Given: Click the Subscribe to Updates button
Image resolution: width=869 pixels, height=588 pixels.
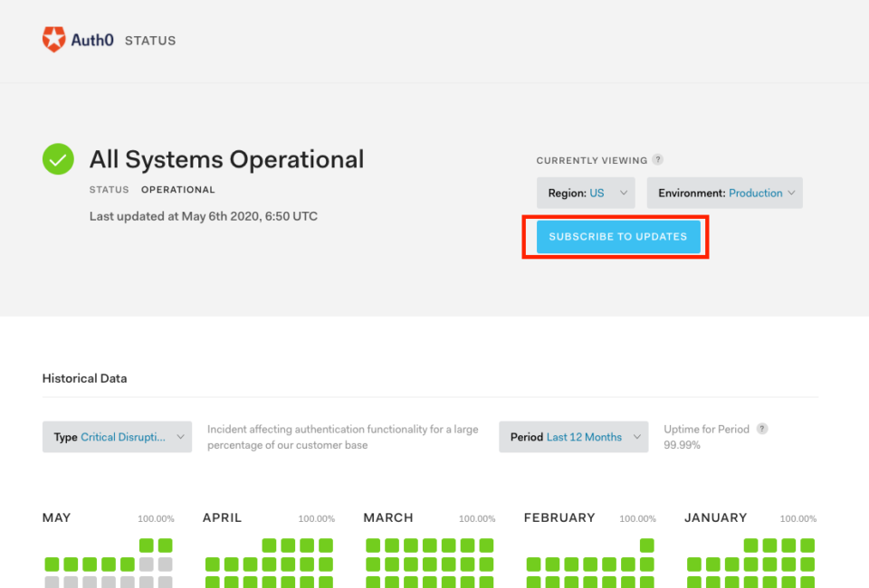Looking at the screenshot, I should [618, 236].
